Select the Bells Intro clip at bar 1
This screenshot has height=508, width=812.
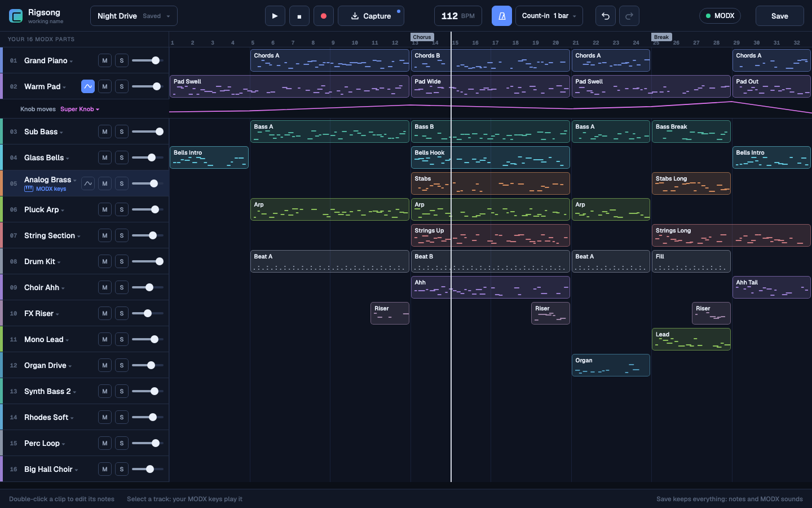(x=209, y=157)
